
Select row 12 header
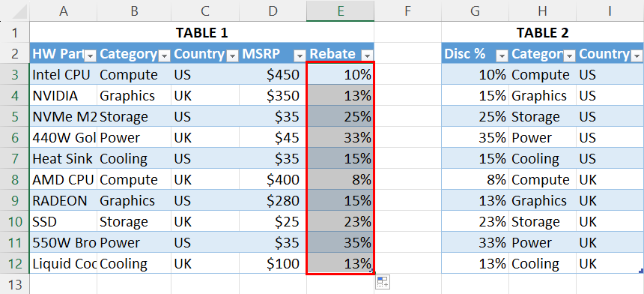coord(15,263)
